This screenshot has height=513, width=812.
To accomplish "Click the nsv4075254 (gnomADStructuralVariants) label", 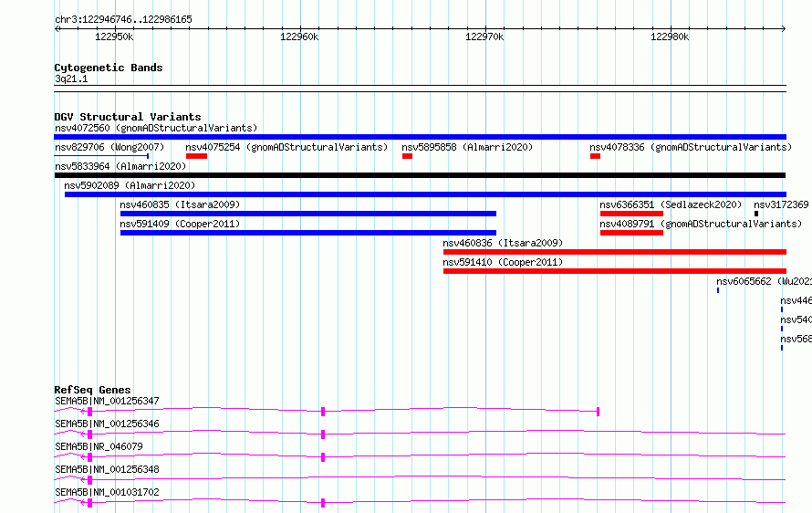I will pos(286,147).
